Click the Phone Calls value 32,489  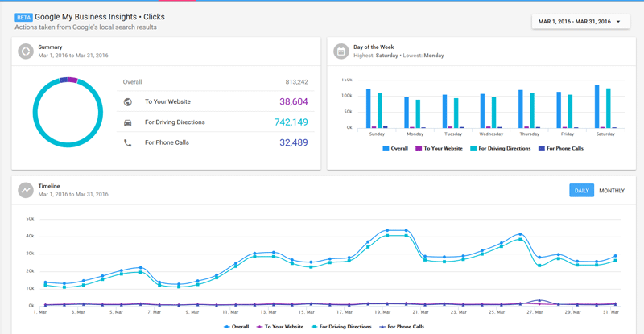pos(294,142)
